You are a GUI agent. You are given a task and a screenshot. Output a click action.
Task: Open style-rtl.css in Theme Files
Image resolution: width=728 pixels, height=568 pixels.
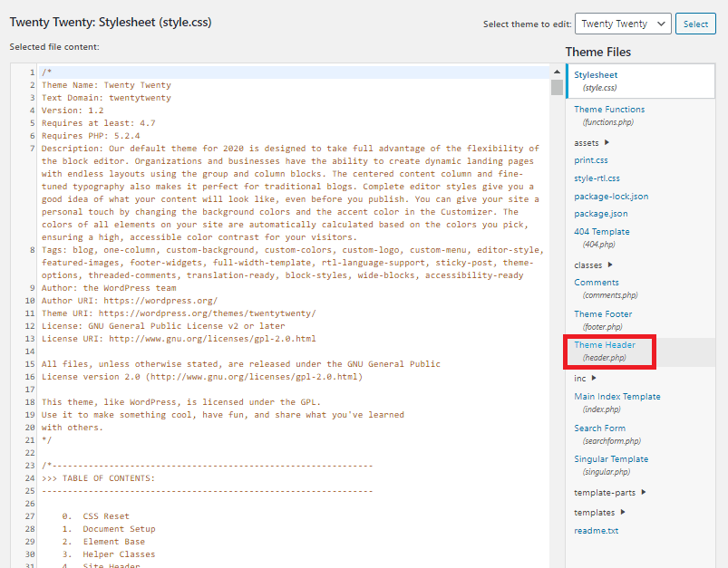[x=597, y=178]
